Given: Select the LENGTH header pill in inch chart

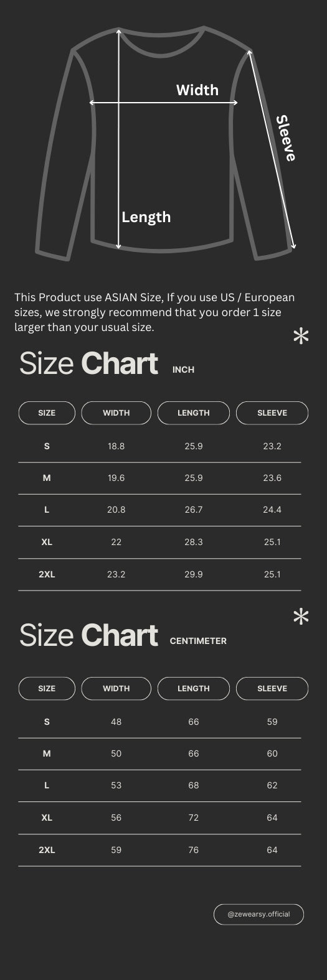Looking at the screenshot, I should click(194, 413).
